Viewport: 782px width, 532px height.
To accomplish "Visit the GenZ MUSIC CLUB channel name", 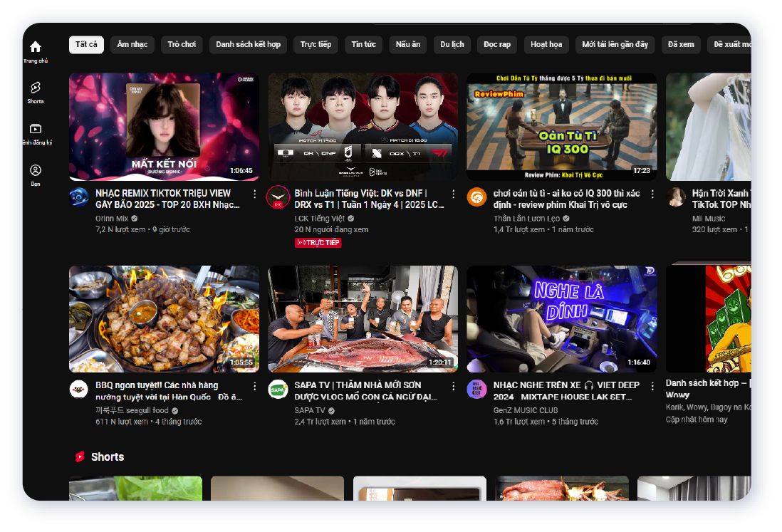I will point(526,410).
